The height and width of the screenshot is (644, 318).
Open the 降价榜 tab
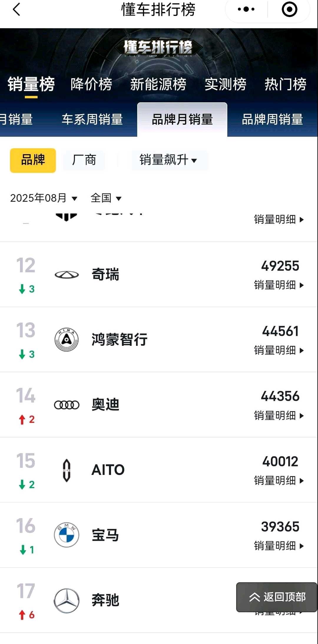(91, 84)
